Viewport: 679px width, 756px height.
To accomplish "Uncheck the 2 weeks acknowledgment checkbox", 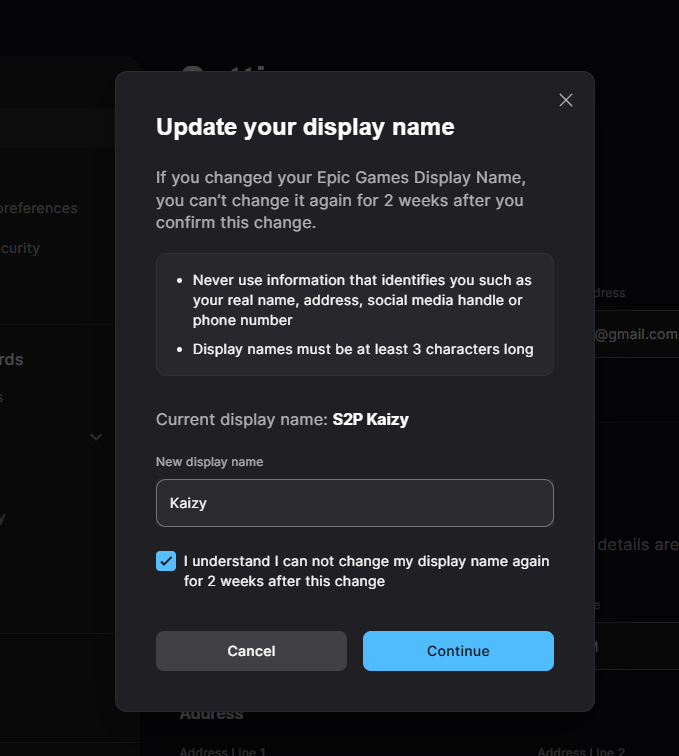I will click(166, 561).
